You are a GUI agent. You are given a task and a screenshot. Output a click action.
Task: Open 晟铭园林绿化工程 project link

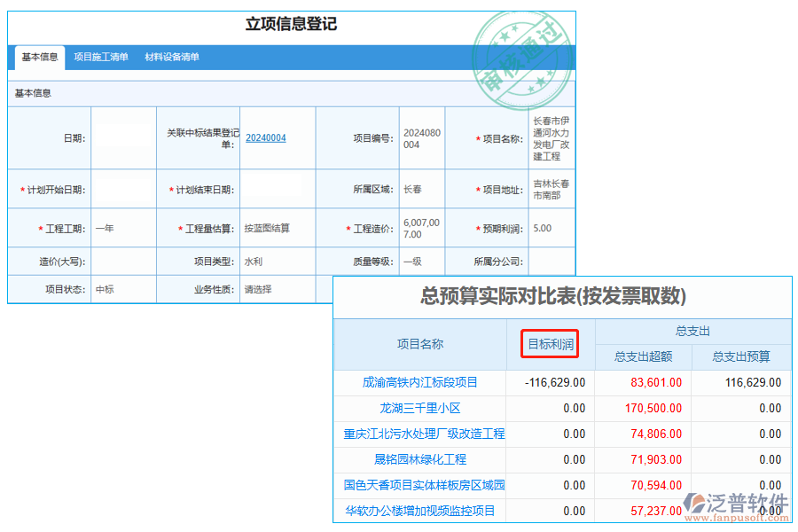419,460
